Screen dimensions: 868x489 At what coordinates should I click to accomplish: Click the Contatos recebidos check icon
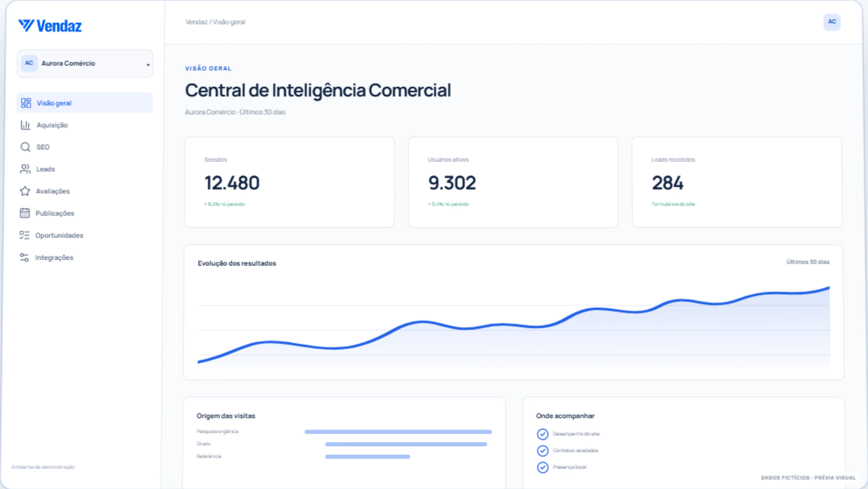click(x=542, y=451)
